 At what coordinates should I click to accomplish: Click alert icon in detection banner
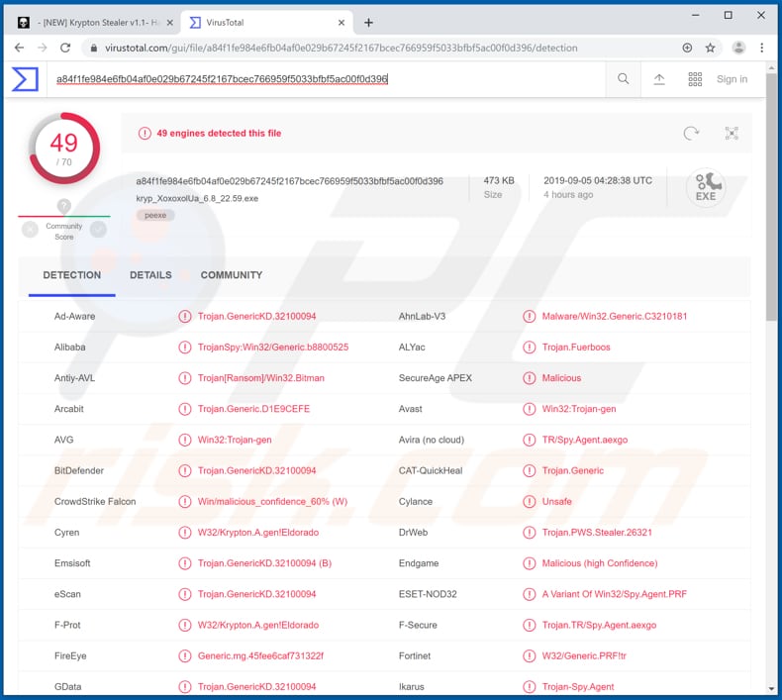pos(145,134)
